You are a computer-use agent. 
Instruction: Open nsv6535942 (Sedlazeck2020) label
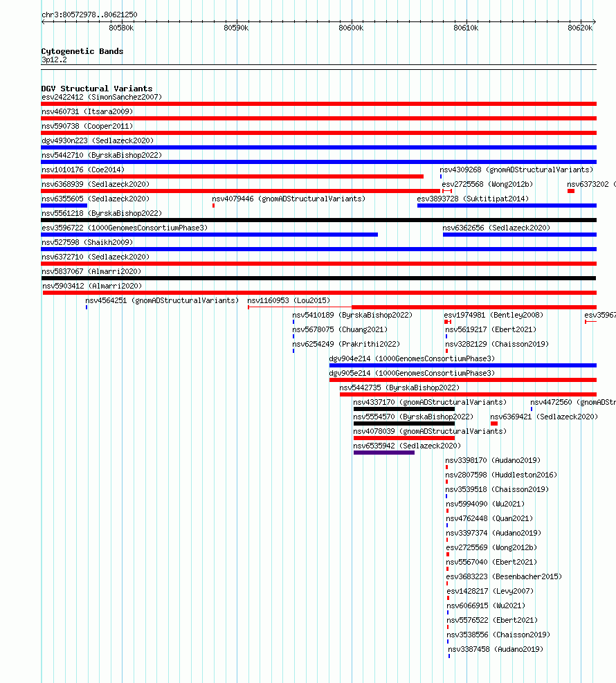(407, 446)
